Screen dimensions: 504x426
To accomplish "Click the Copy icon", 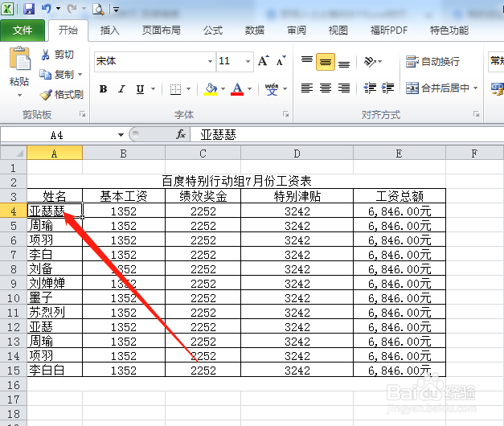I will (45, 75).
